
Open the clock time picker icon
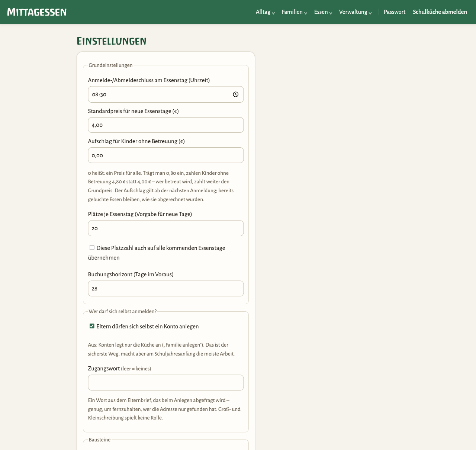[x=235, y=94]
